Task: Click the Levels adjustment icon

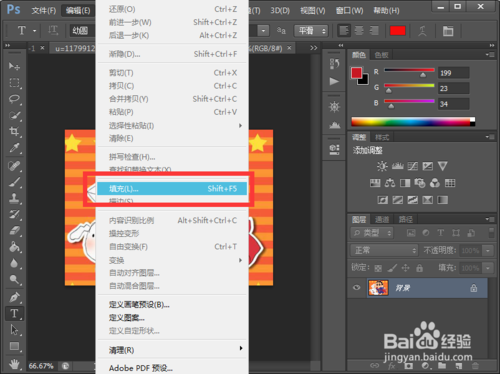Action: coord(397,166)
